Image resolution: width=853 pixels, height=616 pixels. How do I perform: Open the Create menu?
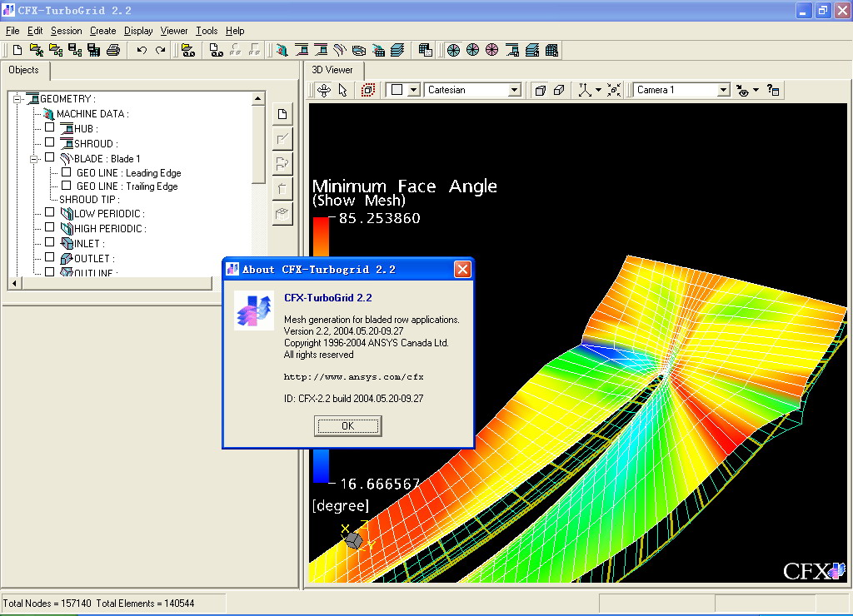tap(102, 31)
